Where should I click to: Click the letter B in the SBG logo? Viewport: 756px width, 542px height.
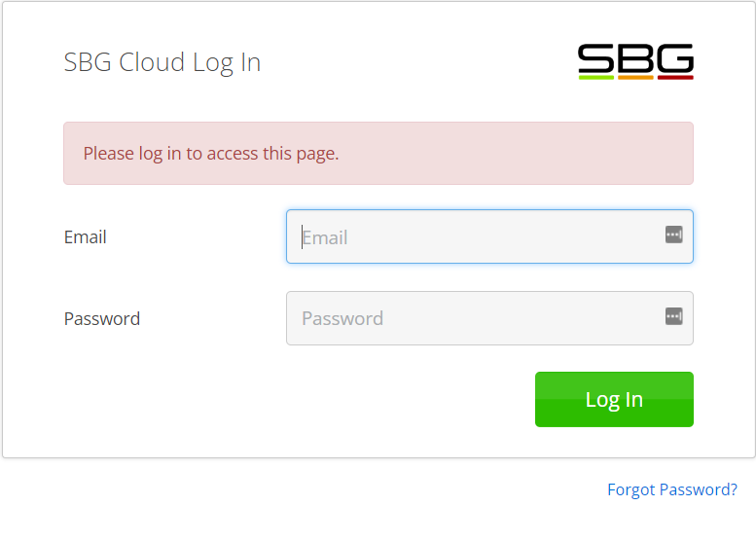635,57
